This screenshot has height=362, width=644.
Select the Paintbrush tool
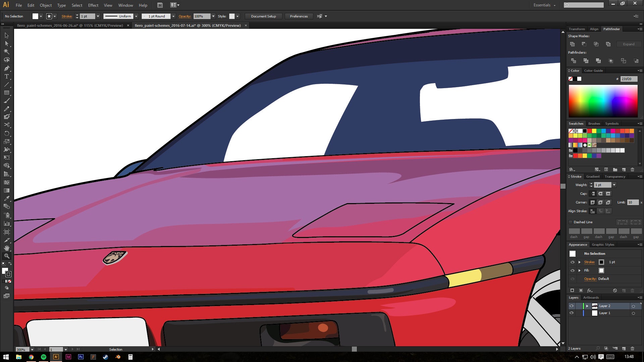point(7,101)
